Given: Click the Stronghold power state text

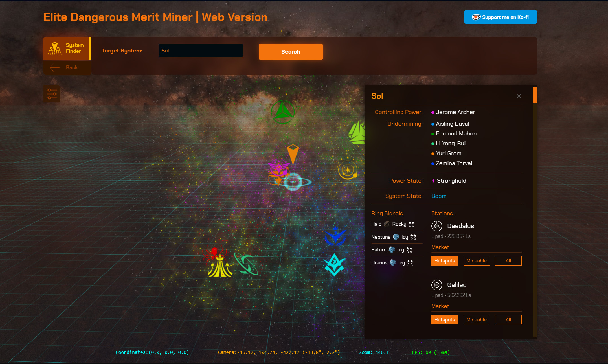Looking at the screenshot, I should pos(451,181).
